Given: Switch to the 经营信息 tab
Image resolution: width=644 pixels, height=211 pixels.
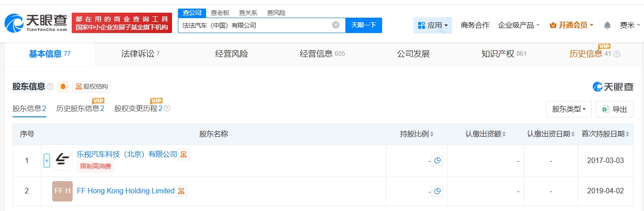Looking at the screenshot, I should click(322, 54).
